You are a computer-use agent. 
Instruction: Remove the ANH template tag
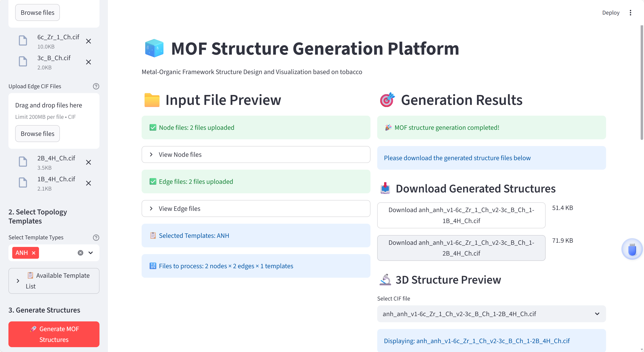coord(34,253)
